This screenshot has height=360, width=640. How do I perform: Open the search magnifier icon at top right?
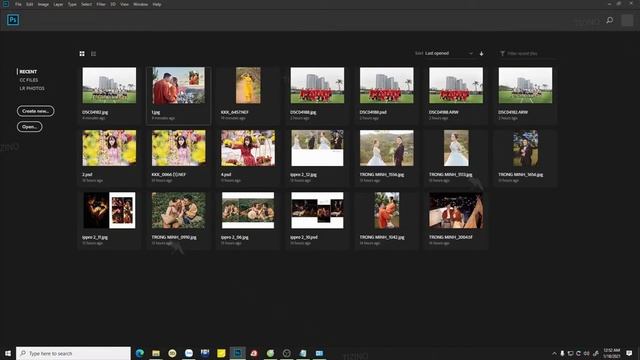610,20
